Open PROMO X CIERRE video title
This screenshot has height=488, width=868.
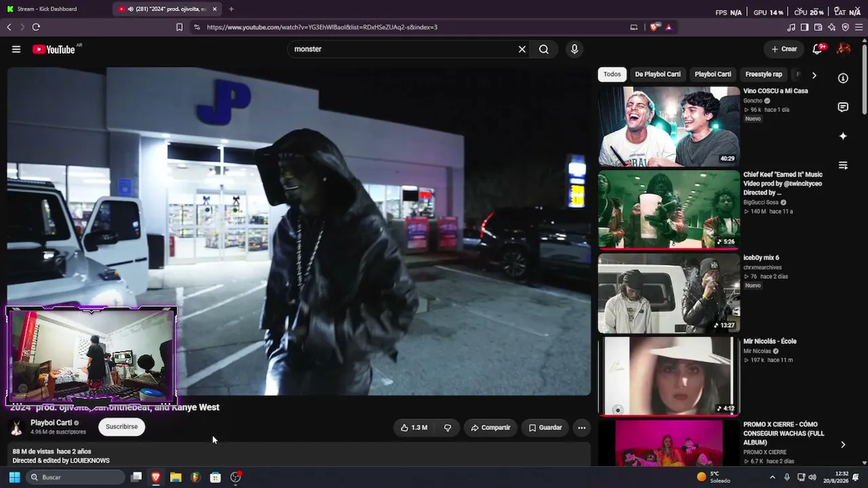[784, 433]
